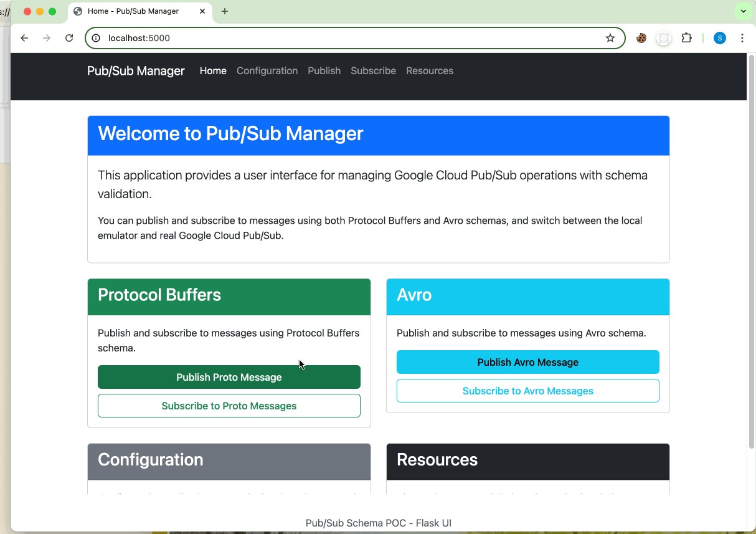756x534 pixels.
Task: Click Subscribe to Proto Messages button
Action: [229, 406]
